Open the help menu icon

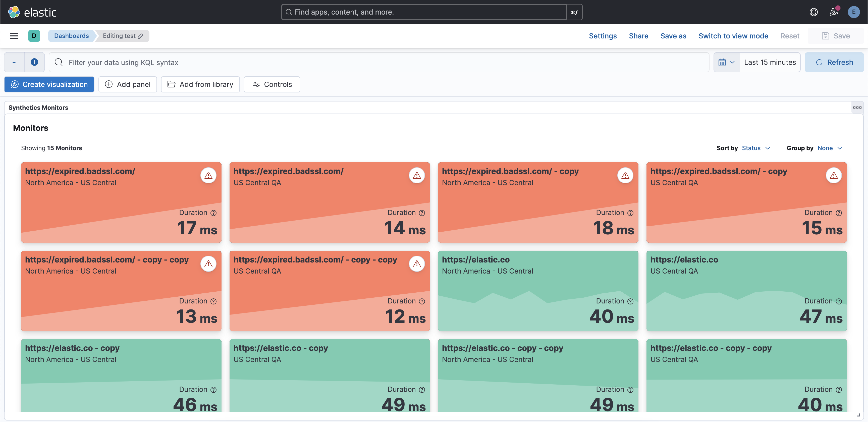coord(813,12)
